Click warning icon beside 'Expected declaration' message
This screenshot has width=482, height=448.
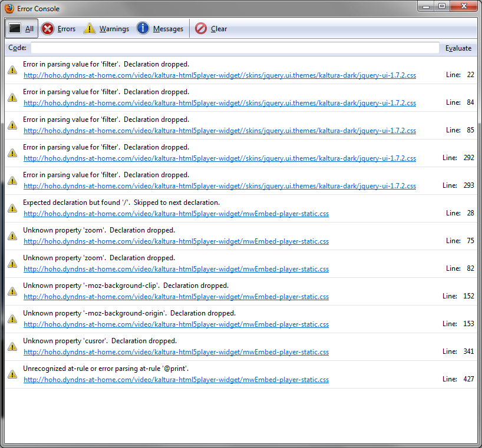tap(12, 208)
